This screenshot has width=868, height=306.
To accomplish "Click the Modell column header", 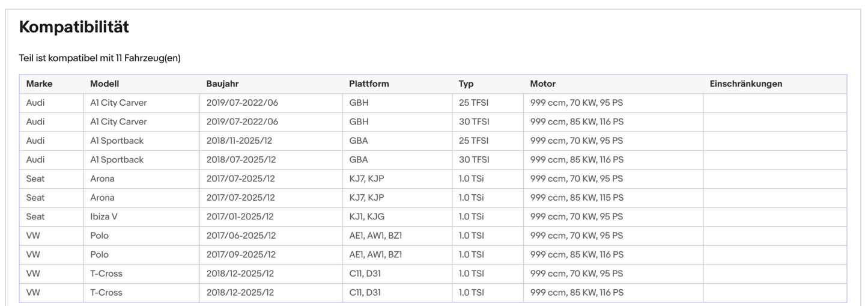I will (105, 84).
